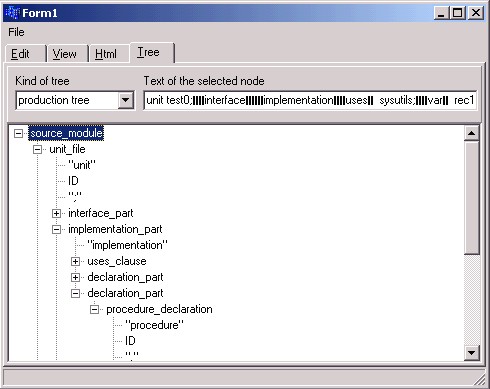490x389 pixels.
Task: Select the ";" node under unit_file
Action: coord(75,196)
